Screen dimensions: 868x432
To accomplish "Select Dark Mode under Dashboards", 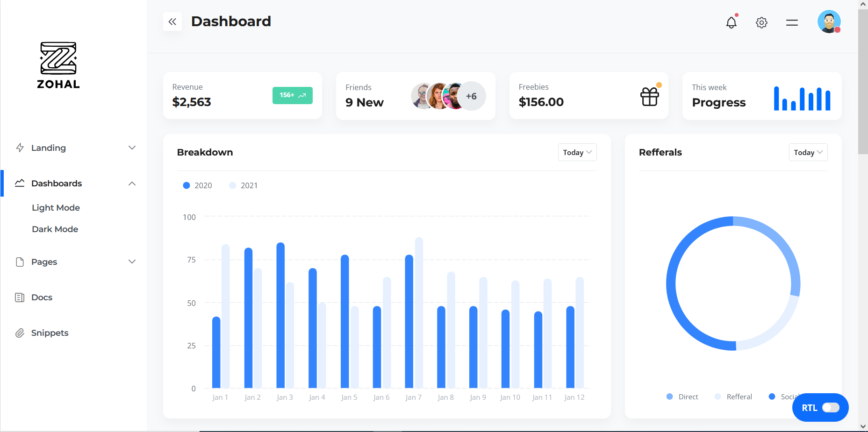I will 55,229.
